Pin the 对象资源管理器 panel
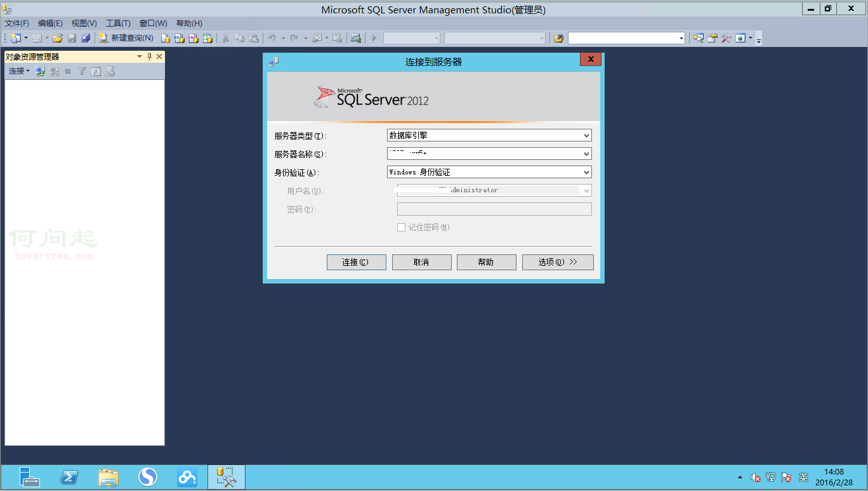This screenshot has height=491, width=868. (150, 56)
